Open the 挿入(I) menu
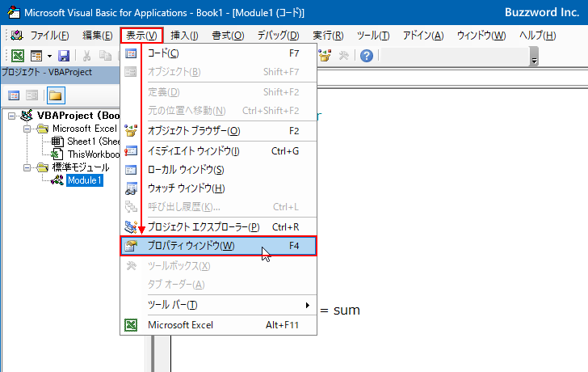 tap(184, 36)
